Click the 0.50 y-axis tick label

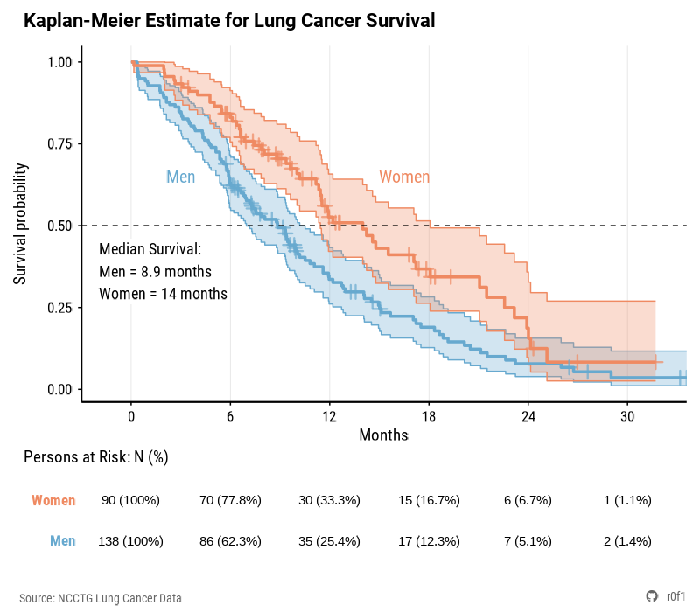pyautogui.click(x=61, y=226)
